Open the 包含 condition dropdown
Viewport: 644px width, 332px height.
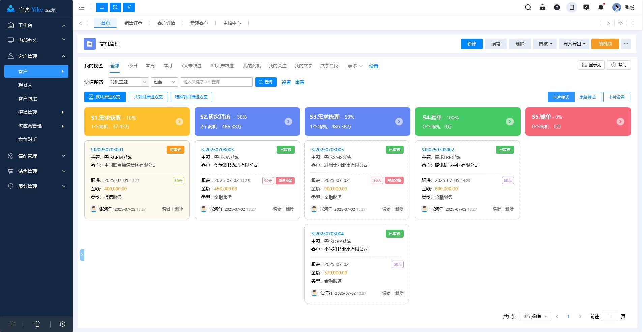[x=165, y=82]
